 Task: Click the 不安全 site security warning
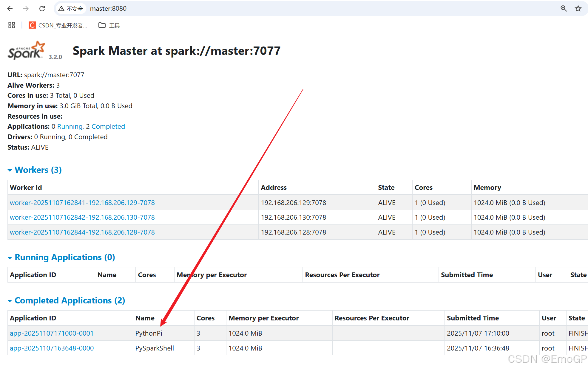[x=71, y=9]
